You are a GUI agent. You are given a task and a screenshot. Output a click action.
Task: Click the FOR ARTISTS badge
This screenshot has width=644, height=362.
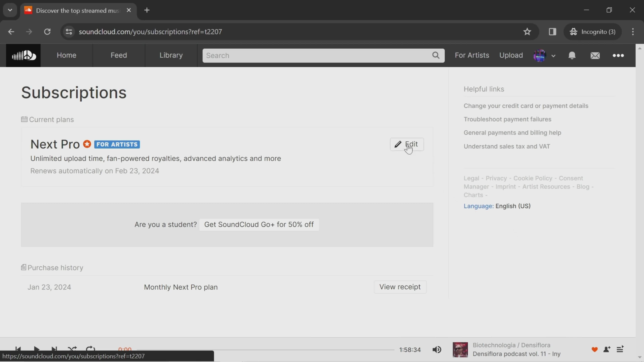coord(117,144)
